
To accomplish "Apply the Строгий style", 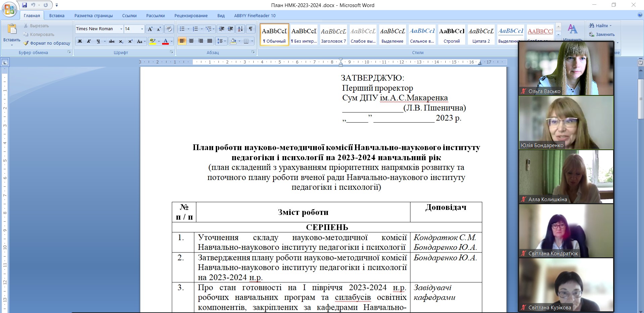I will tap(452, 34).
